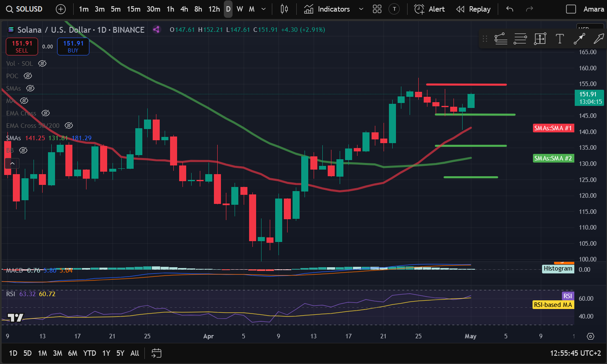Select the Text tool in drawing toolbar
The width and height of the screenshot is (607, 364).
pyautogui.click(x=560, y=38)
